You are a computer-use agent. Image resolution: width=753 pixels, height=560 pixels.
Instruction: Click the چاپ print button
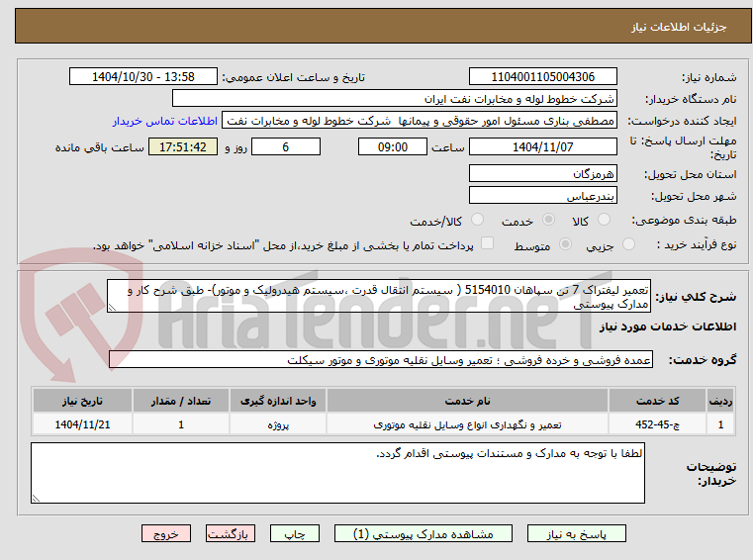[x=295, y=533]
